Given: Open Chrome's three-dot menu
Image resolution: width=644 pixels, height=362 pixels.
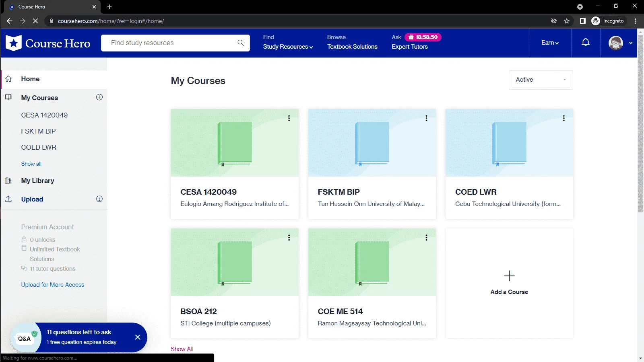Looking at the screenshot, I should coord(635,21).
